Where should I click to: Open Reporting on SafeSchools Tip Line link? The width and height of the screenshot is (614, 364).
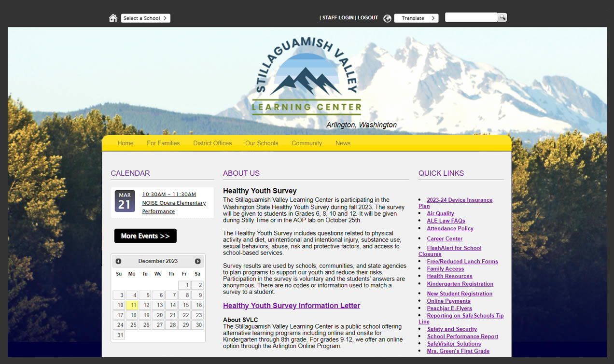(461, 319)
